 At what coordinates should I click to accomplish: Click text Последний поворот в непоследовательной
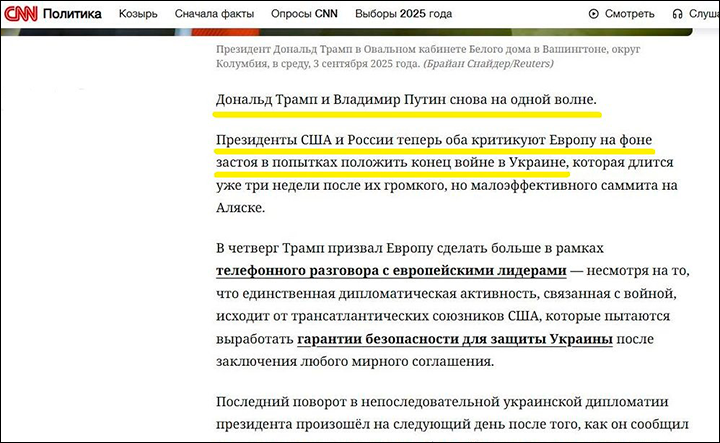tap(358, 402)
